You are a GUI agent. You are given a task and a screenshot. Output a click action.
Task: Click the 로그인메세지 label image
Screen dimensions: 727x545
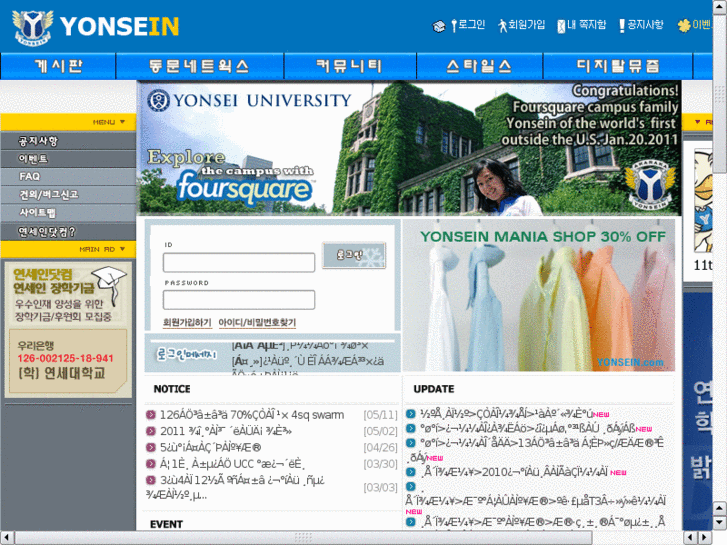point(186,355)
